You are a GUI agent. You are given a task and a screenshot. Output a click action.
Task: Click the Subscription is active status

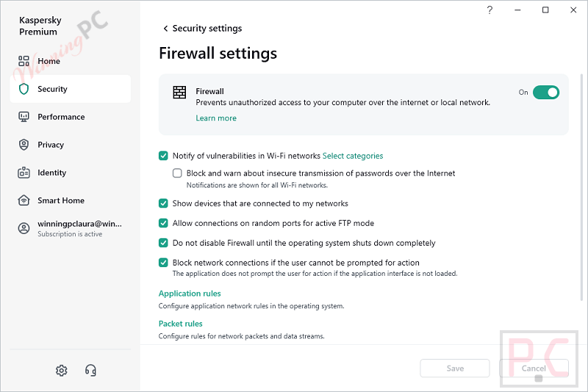(x=70, y=234)
